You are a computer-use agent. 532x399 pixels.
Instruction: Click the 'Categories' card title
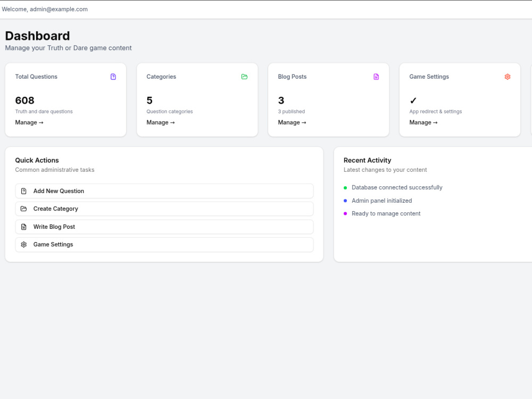click(161, 77)
